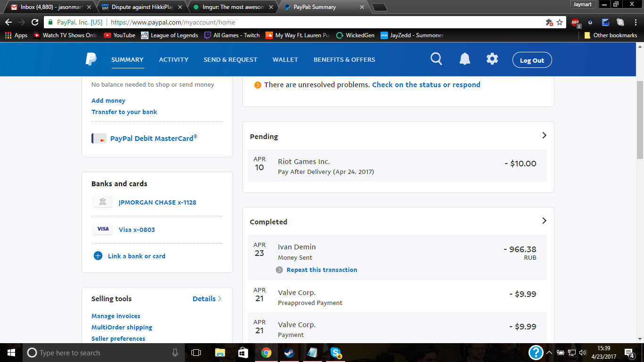This screenshot has width=644, height=362.
Task: Expand the Completed transactions section arrow
Action: coord(544,221)
